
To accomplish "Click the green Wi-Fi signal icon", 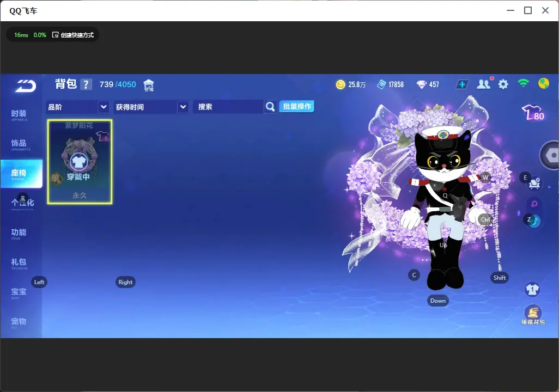I will pos(523,83).
